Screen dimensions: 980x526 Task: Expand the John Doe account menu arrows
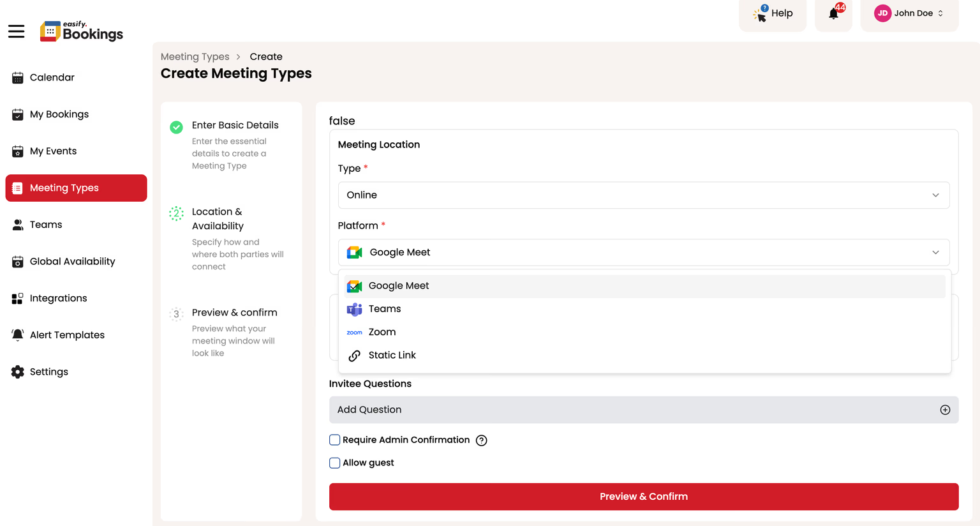point(940,13)
